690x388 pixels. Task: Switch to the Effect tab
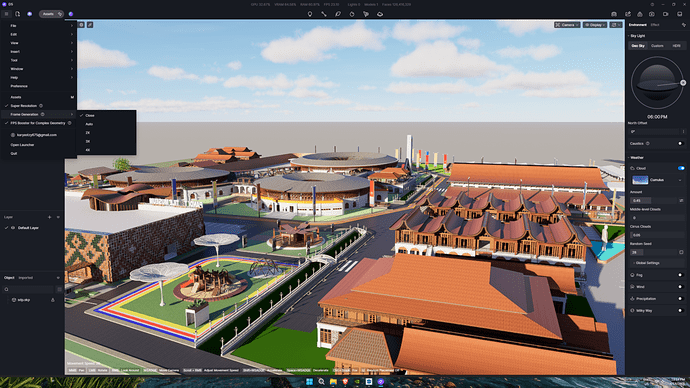point(655,25)
